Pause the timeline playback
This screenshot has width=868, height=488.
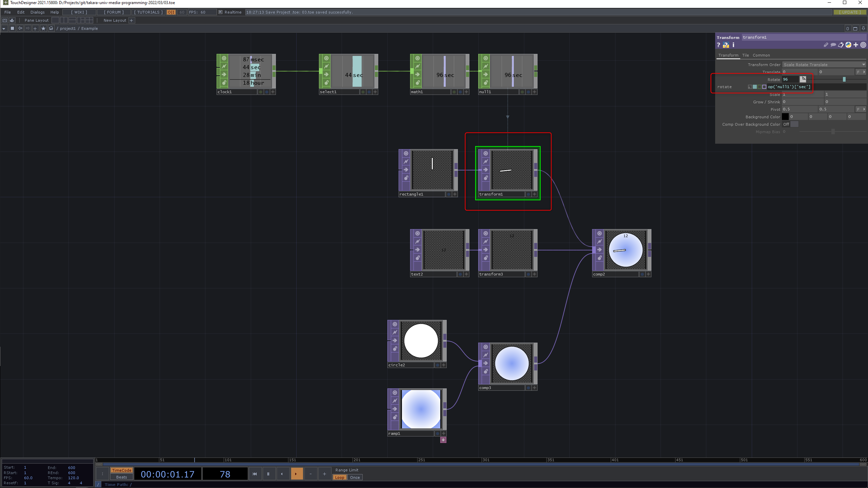[x=268, y=474]
